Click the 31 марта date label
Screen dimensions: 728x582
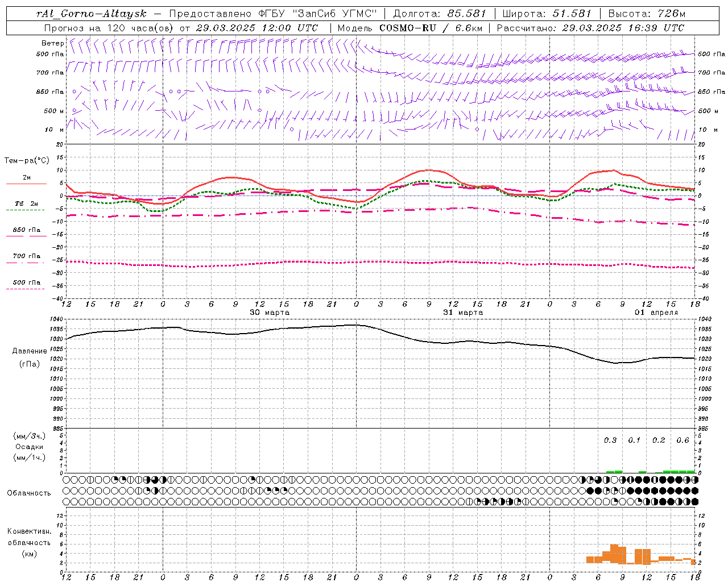[x=463, y=313]
